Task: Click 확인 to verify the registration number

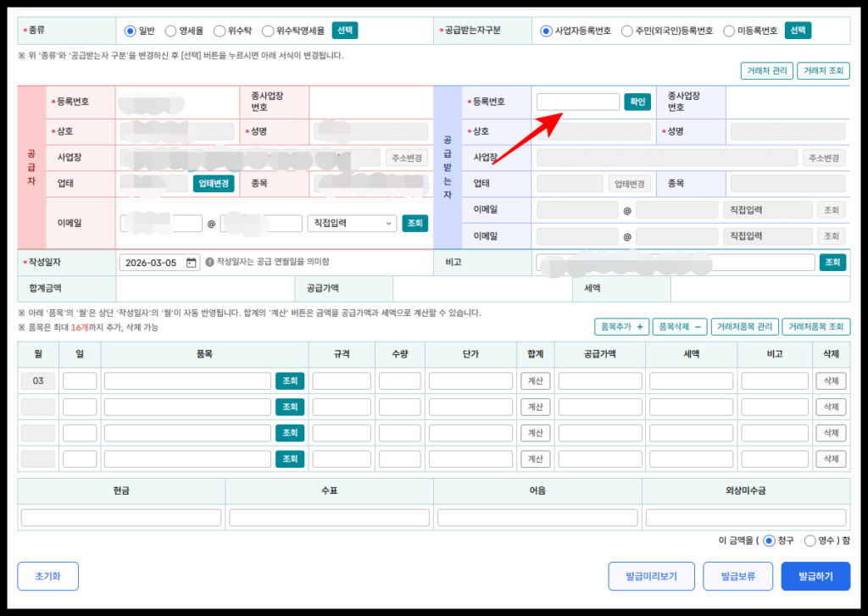Action: coord(637,102)
